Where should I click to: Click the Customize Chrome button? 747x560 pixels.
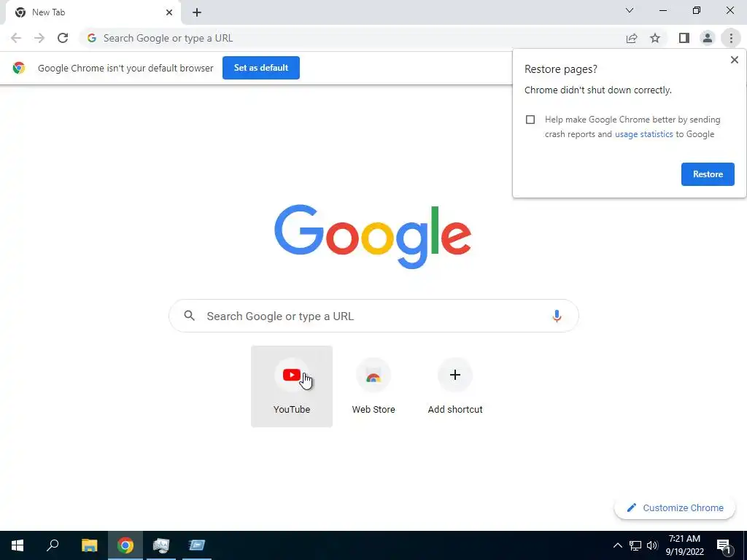click(675, 508)
